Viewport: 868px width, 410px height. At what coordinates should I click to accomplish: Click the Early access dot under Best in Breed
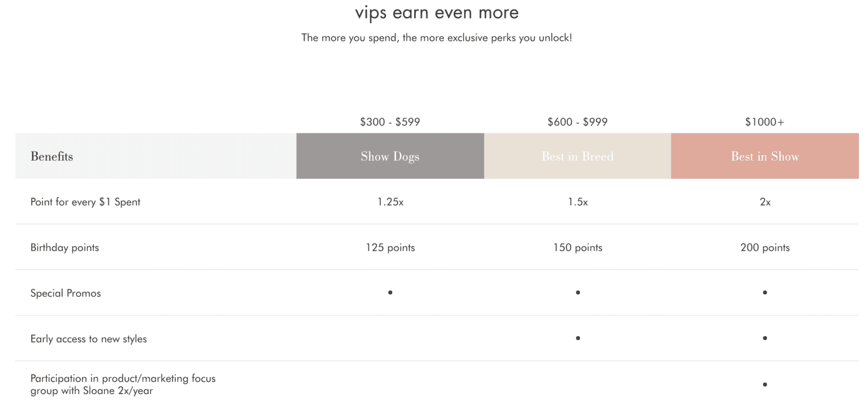[578, 338]
